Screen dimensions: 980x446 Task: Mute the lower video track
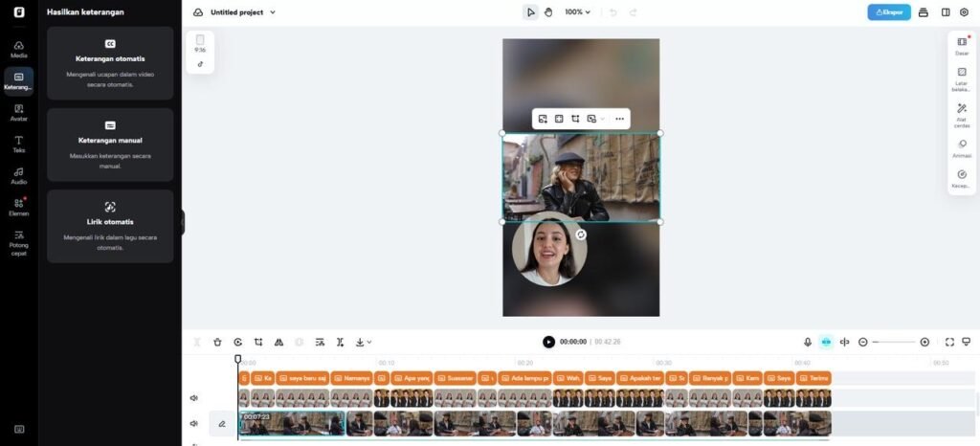coord(194,423)
